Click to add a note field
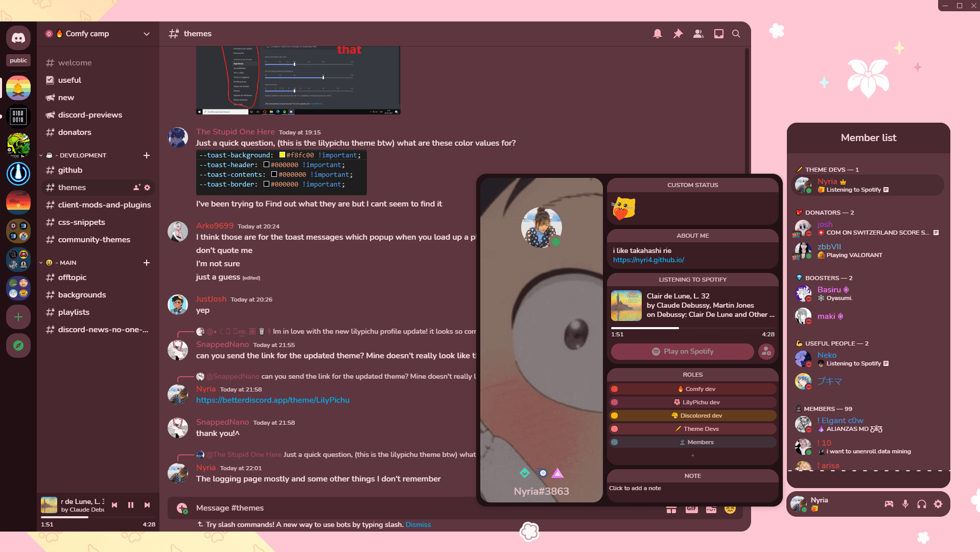The width and height of the screenshot is (980, 552). (x=693, y=489)
